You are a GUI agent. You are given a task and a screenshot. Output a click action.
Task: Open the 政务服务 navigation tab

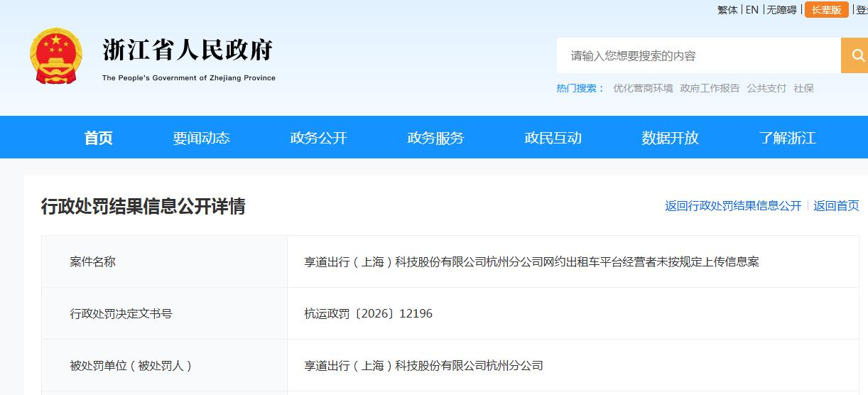pyautogui.click(x=436, y=138)
